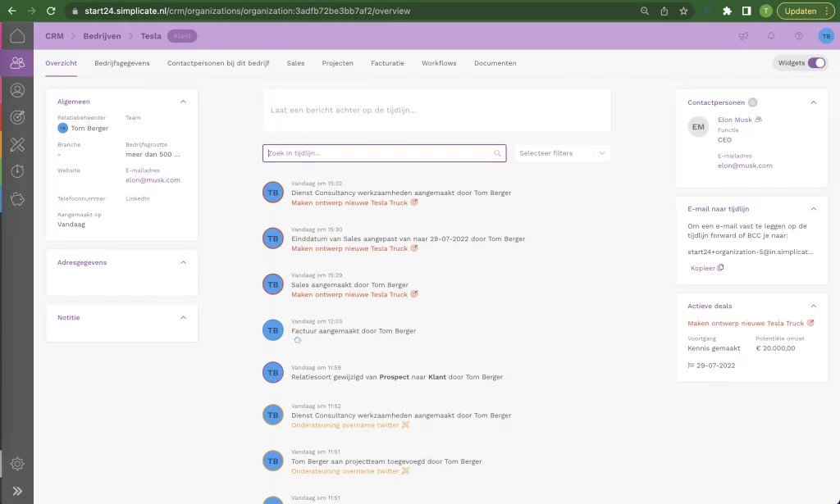Open the contacts person icon in sidebar
840x504 pixels.
pyautogui.click(x=17, y=89)
